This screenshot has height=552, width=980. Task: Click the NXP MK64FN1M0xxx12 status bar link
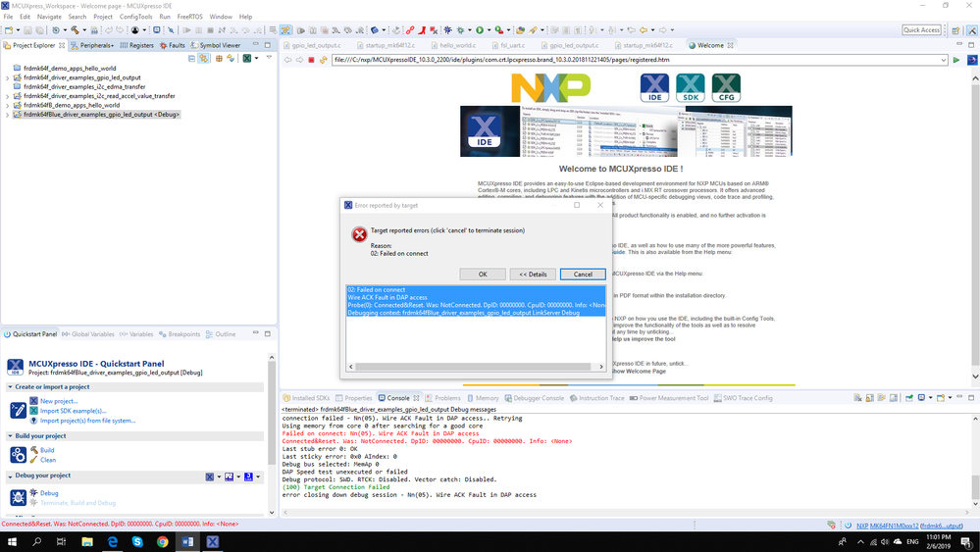(888, 526)
